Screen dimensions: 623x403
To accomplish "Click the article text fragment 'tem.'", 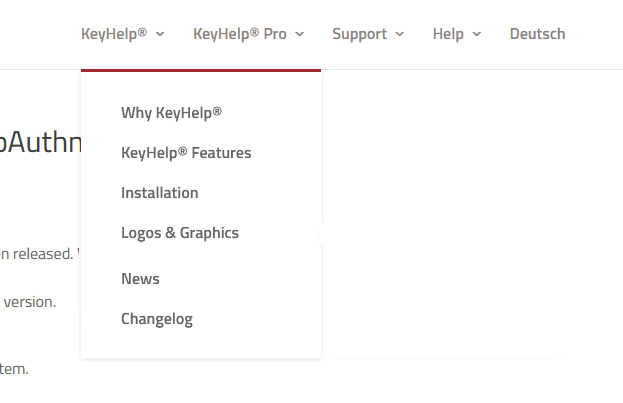I will (15, 369).
